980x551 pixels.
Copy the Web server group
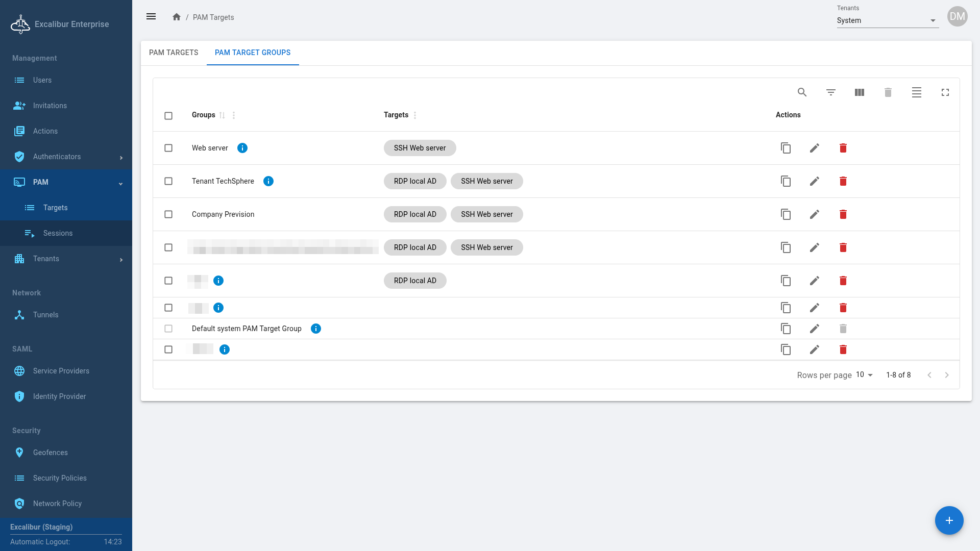tap(786, 148)
